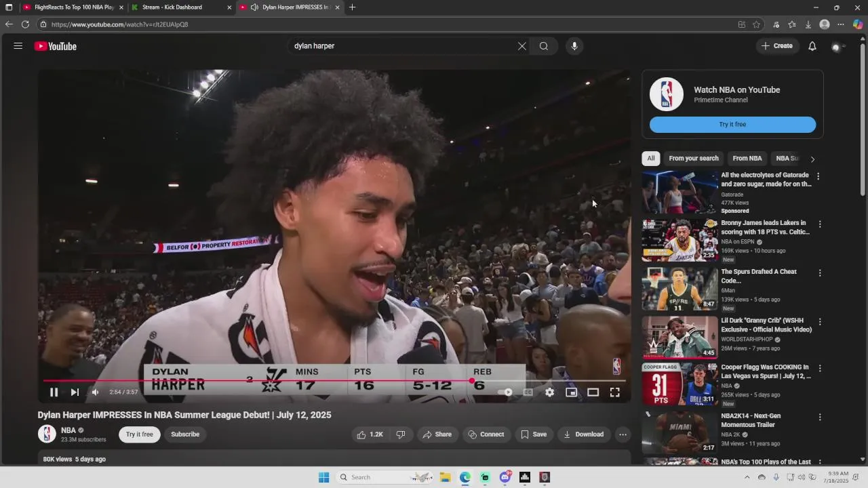868x488 pixels.
Task: Open player settings gear
Action: (550, 392)
